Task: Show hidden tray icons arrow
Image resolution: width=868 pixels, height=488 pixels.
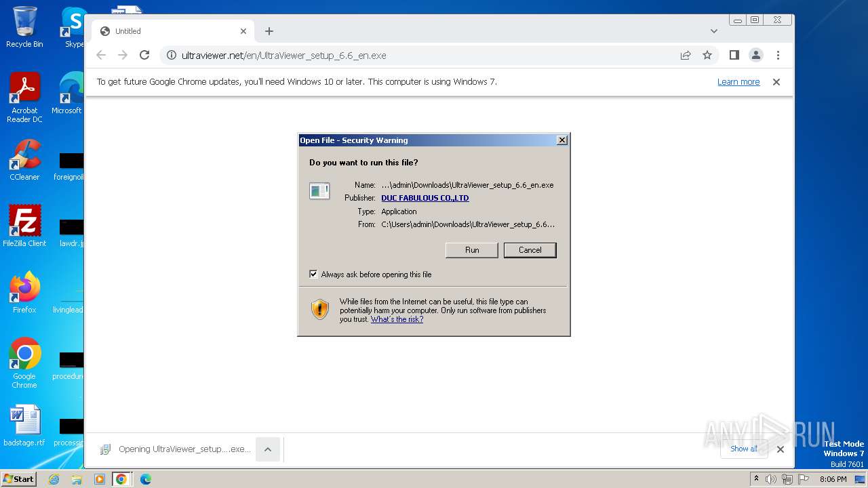Action: (x=756, y=479)
